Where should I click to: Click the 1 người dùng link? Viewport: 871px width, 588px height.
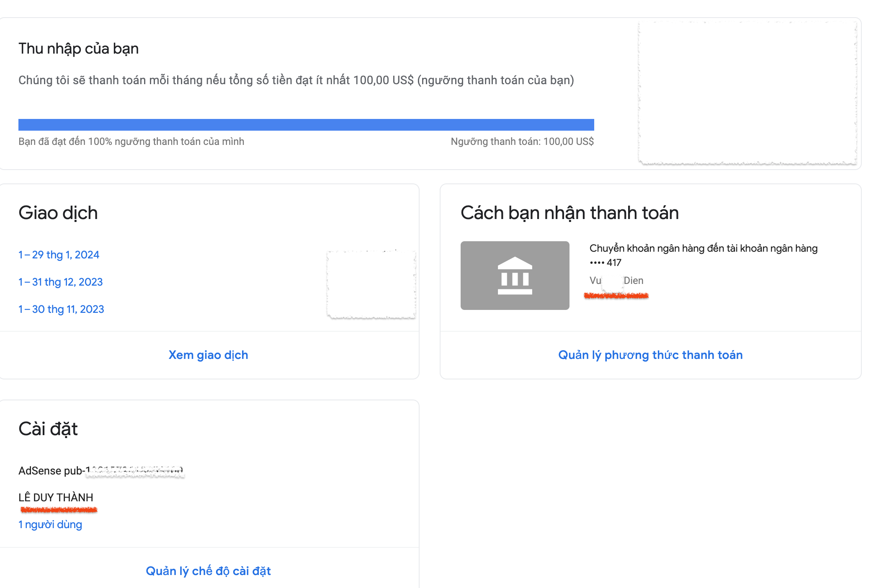point(50,524)
